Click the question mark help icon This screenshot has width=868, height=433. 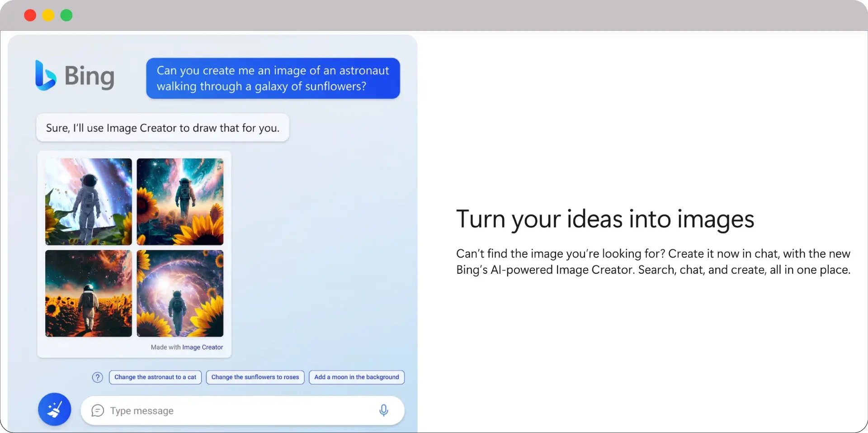pos(97,377)
